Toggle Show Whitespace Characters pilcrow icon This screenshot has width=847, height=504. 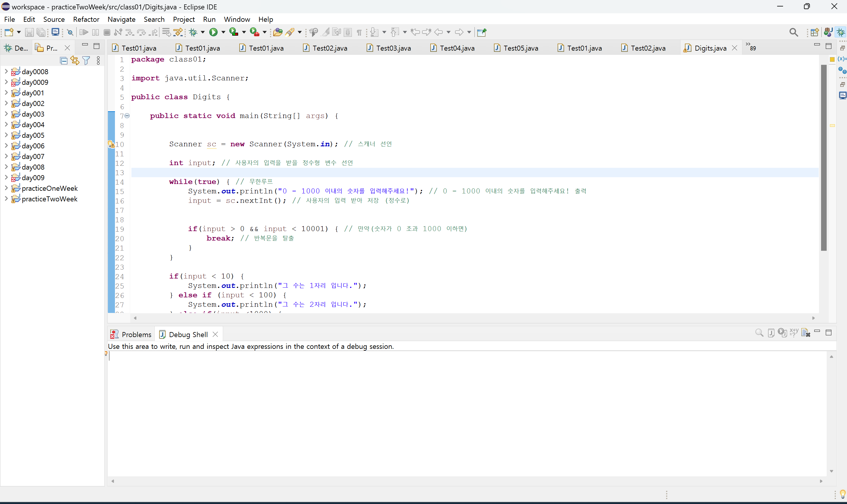[x=359, y=32]
